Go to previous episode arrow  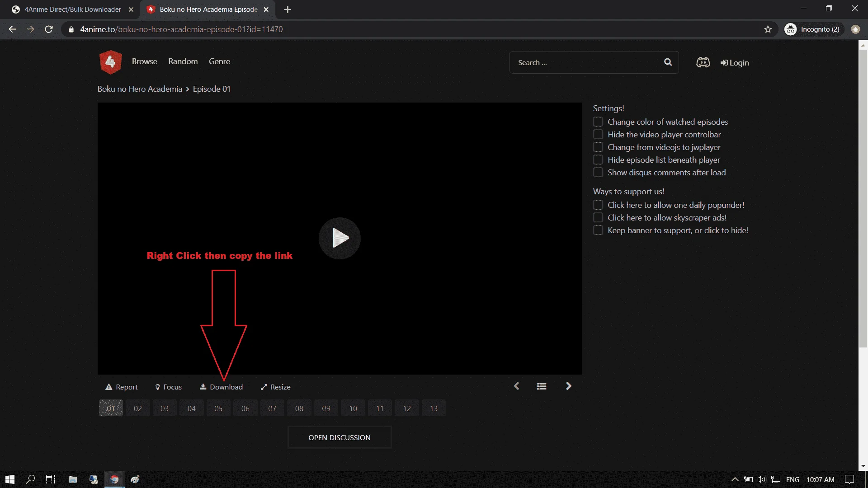click(516, 386)
